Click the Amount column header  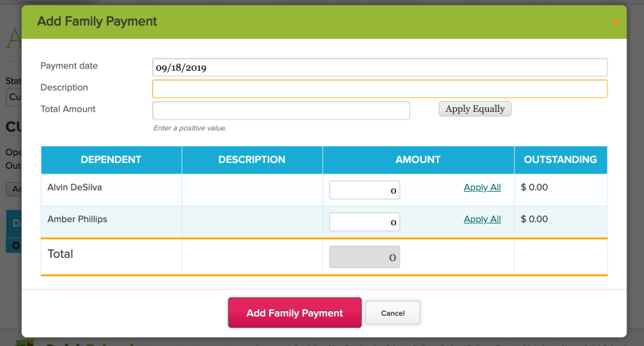[x=418, y=160]
